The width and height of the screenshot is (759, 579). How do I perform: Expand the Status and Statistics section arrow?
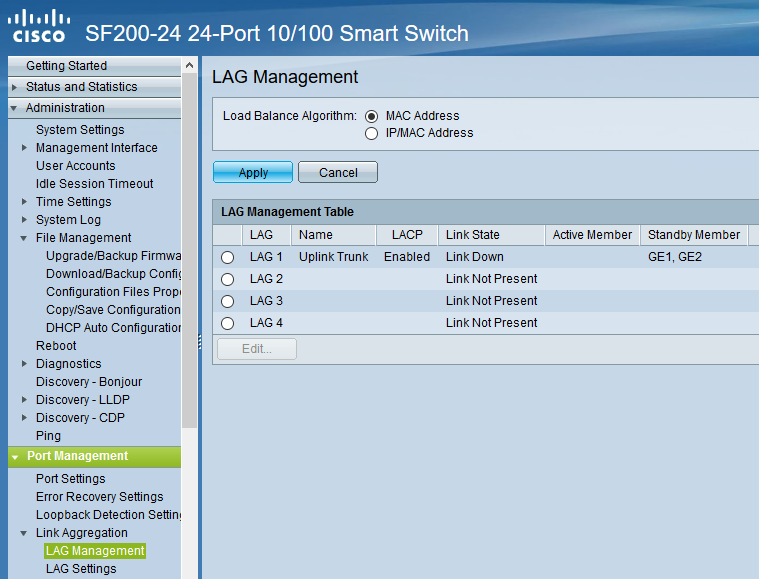point(15,87)
